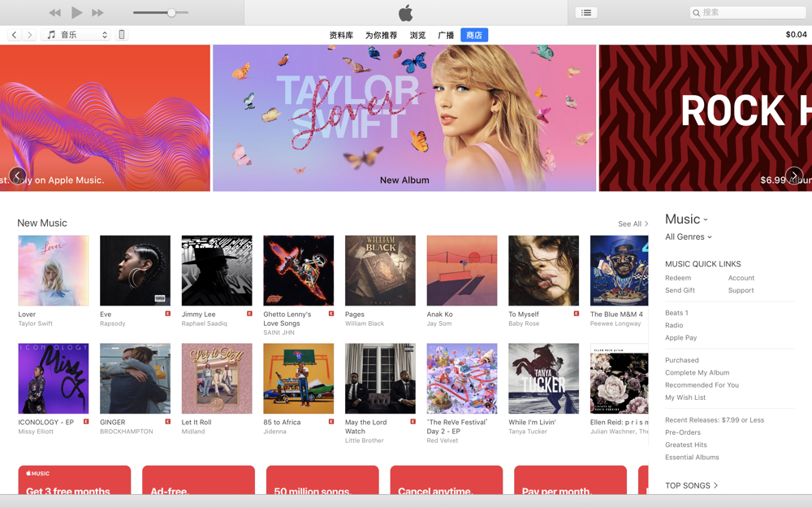Select the 广播 tab
This screenshot has height=508, width=812.
(x=446, y=35)
